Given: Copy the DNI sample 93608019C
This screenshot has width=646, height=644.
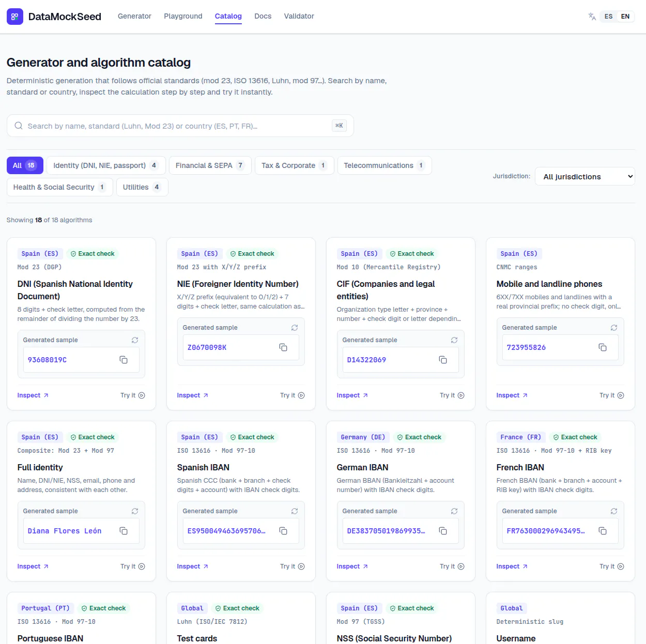Looking at the screenshot, I should click(x=124, y=360).
